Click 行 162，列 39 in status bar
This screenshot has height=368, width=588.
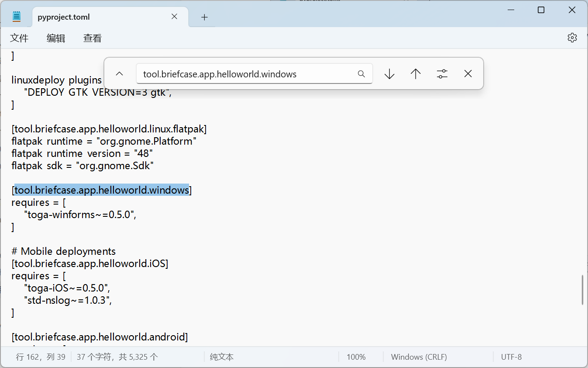pos(41,357)
